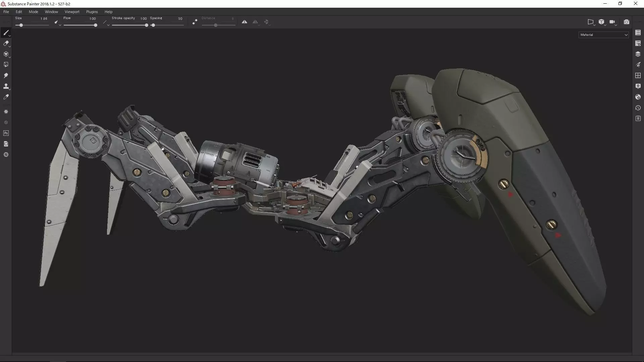644x362 pixels.
Task: Open the Shader Settings panel
Action: [x=638, y=97]
